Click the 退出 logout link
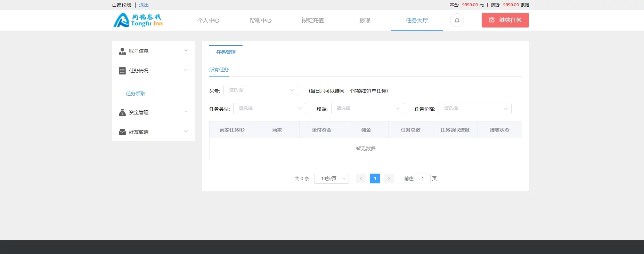Image resolution: width=644 pixels, height=254 pixels. coord(144,5)
